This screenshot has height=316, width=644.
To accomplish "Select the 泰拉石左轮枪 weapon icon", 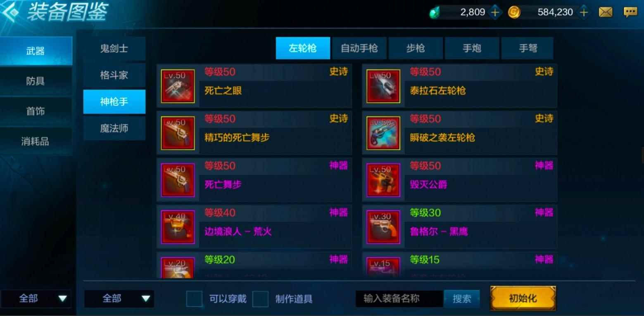I will point(383,86).
